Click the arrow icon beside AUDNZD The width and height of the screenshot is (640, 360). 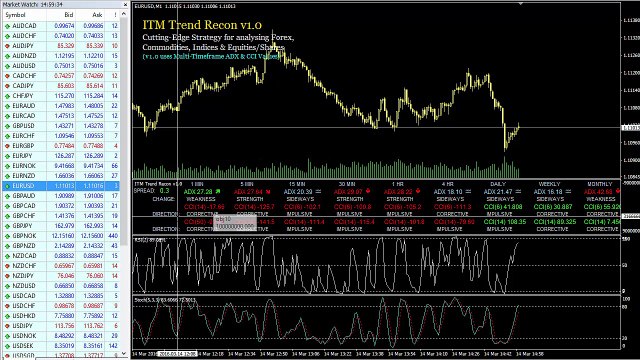[x=7, y=56]
